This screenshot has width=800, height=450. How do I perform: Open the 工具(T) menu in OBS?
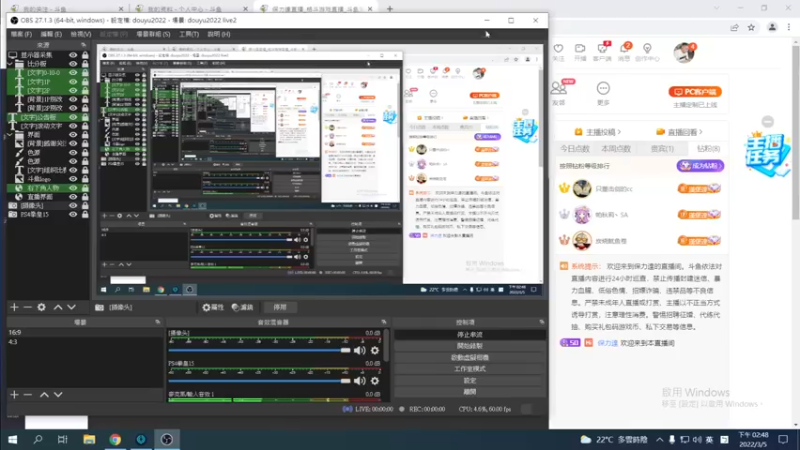[189, 34]
